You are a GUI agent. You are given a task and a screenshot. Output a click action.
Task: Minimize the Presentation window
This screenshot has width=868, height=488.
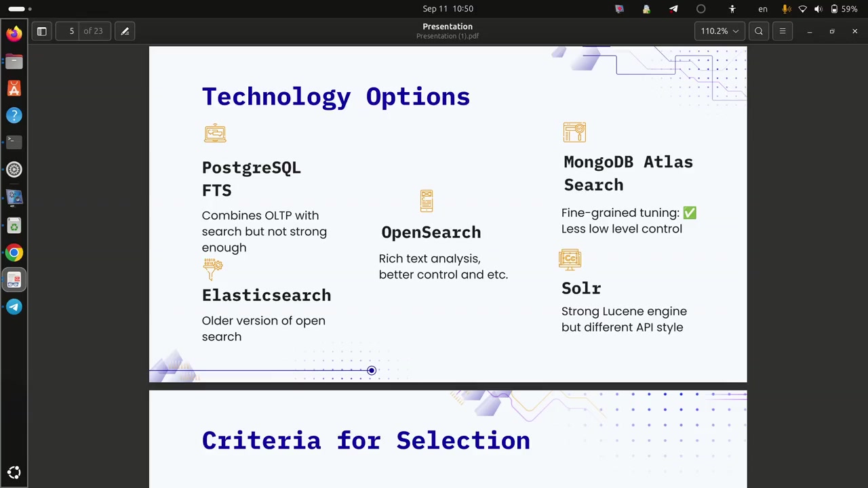(810, 31)
